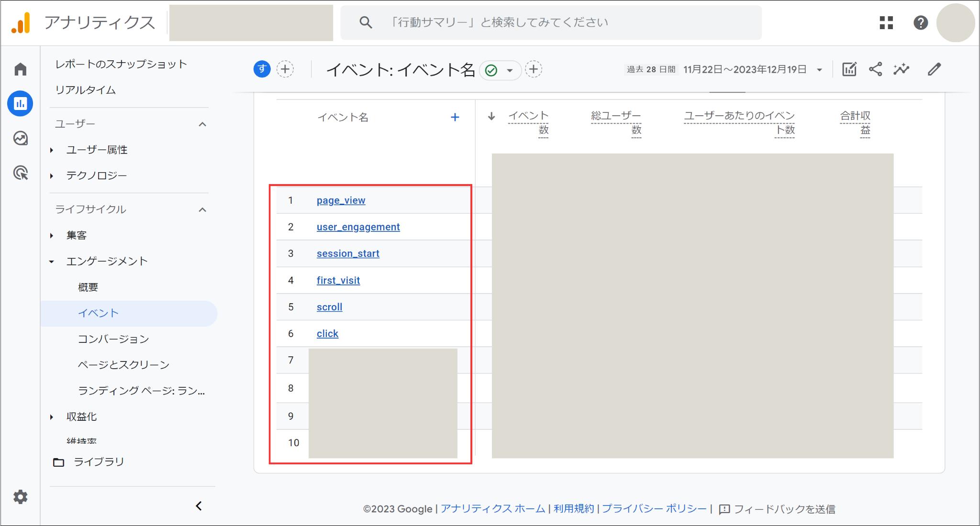
Task: Collapse エンゲージメント tree item
Action: tap(52, 262)
